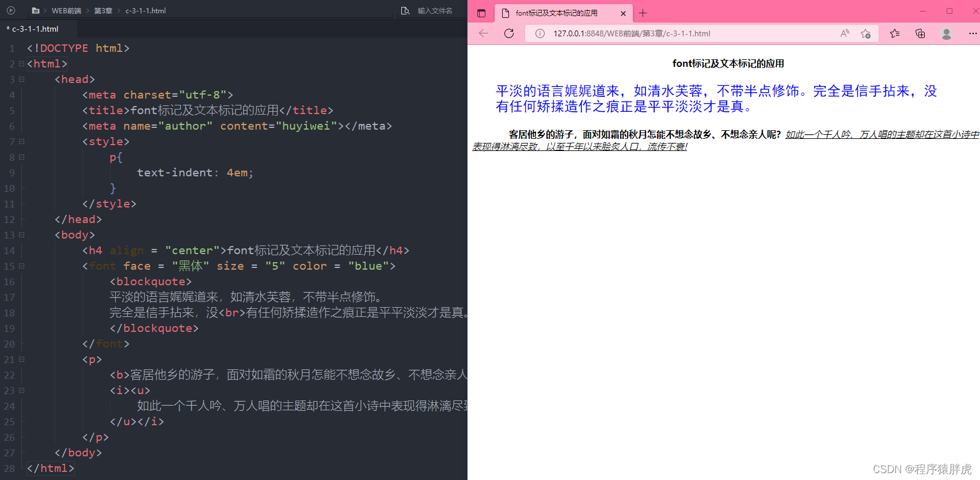The image size is (980, 480).
Task: Click the meta charset="utf-8" code line
Action: 158,95
